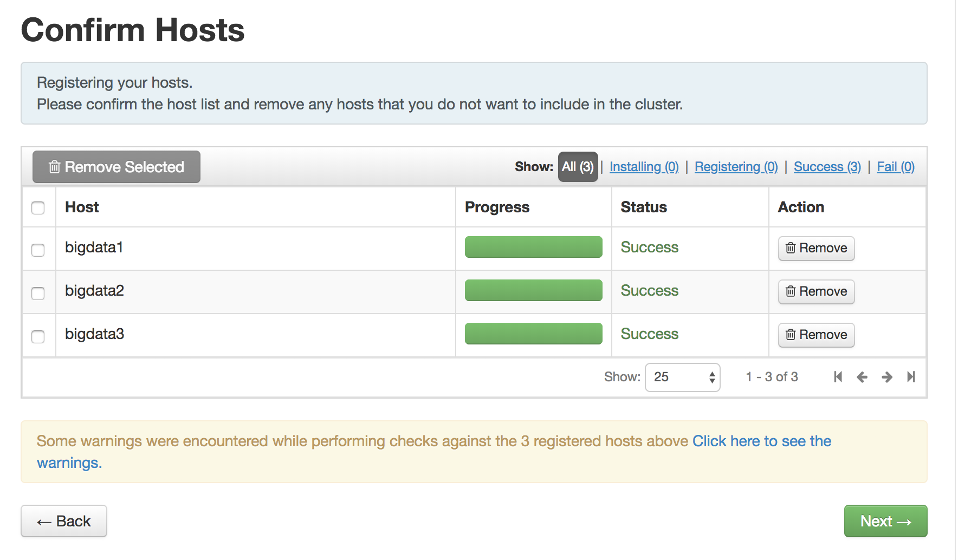
Task: Filter hosts by Installing (0)
Action: coord(644,167)
